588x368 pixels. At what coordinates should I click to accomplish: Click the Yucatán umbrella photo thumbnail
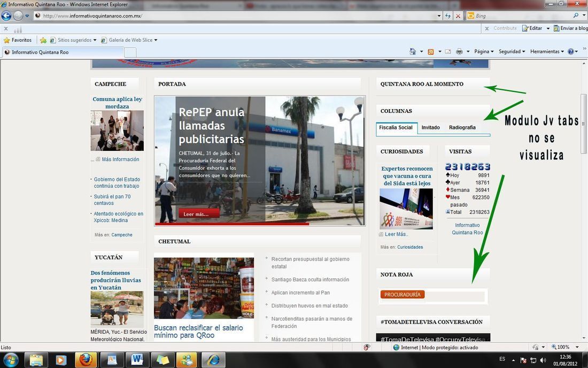(117, 309)
